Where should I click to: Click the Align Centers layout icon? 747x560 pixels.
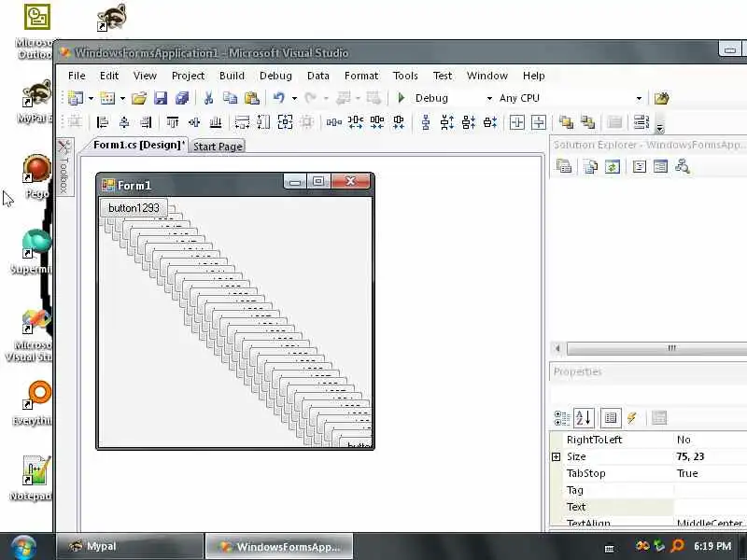coord(124,122)
